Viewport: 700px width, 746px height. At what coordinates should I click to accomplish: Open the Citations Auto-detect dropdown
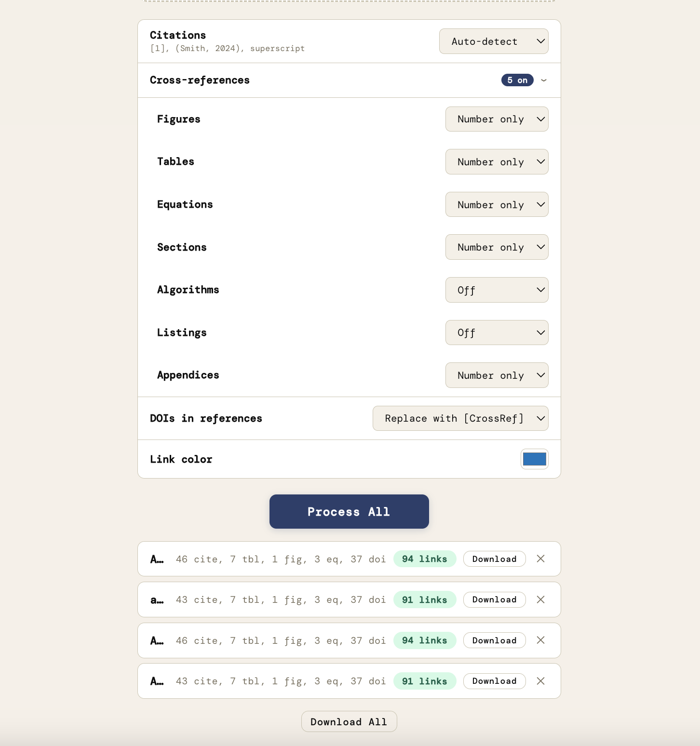pyautogui.click(x=493, y=41)
